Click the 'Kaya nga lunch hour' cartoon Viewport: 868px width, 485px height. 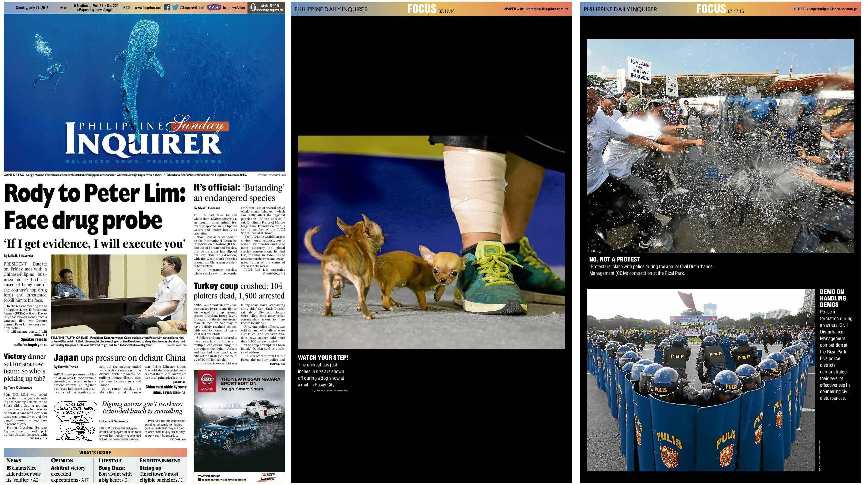(x=75, y=420)
